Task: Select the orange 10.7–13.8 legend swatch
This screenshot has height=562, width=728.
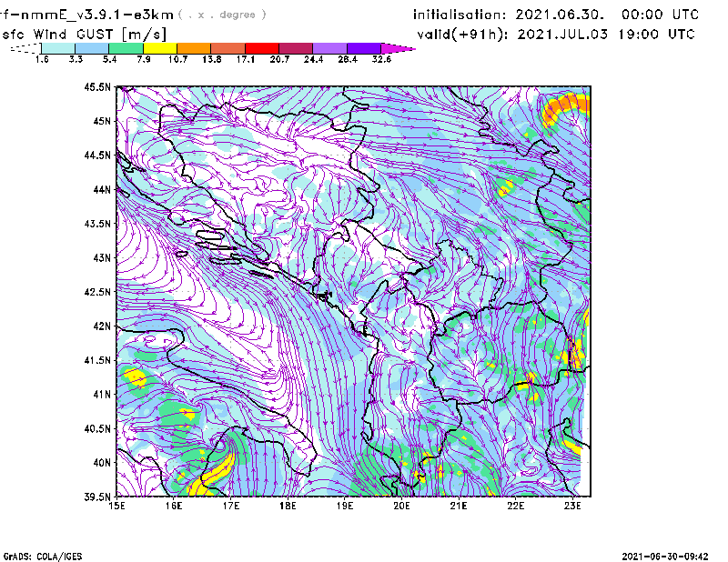Action: (x=194, y=48)
